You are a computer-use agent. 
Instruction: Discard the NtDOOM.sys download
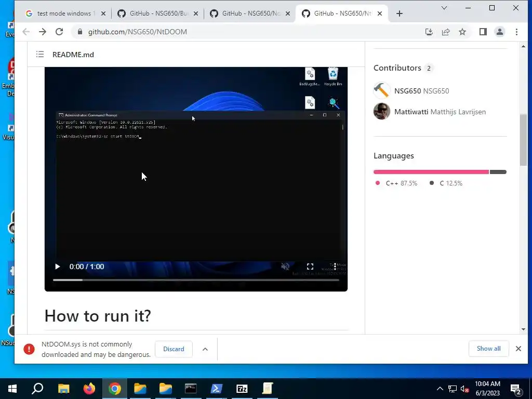(x=174, y=349)
